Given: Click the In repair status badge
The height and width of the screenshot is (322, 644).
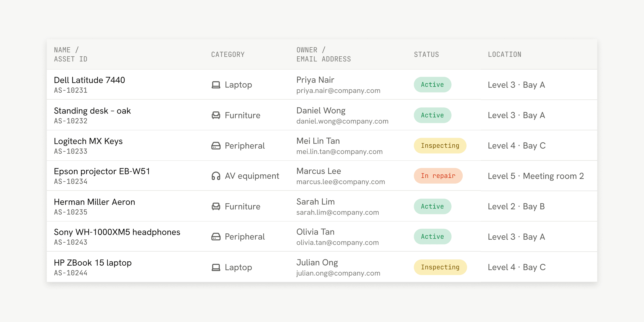Looking at the screenshot, I should pos(438,176).
